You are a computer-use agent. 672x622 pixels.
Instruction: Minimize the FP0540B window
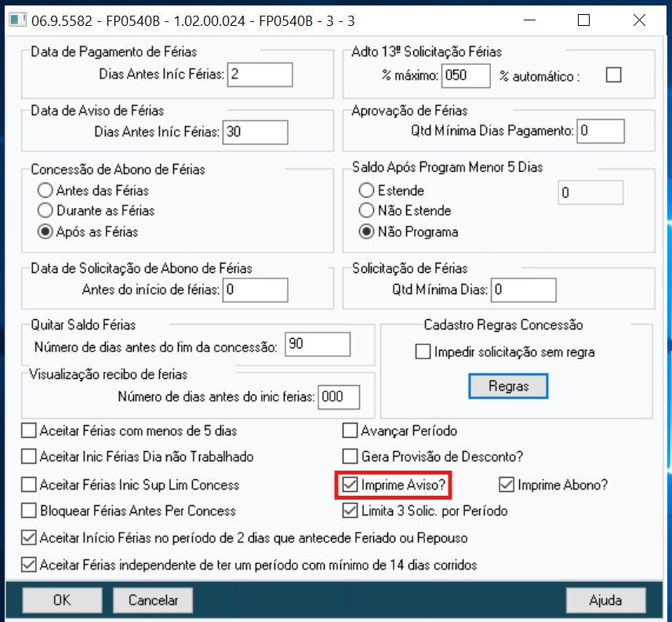click(530, 20)
